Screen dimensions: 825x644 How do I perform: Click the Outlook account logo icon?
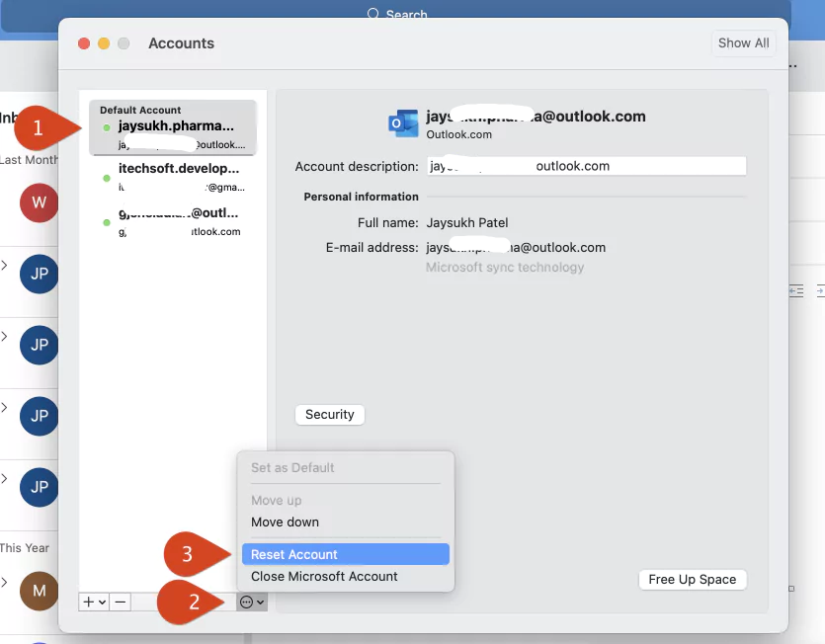click(x=403, y=123)
